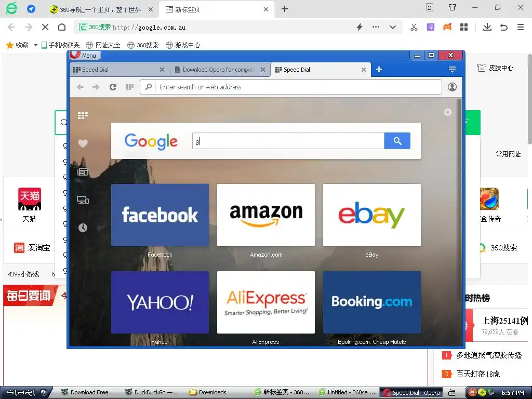This screenshot has width=532, height=399.
Task: Reload the page in Opera
Action: [x=113, y=87]
